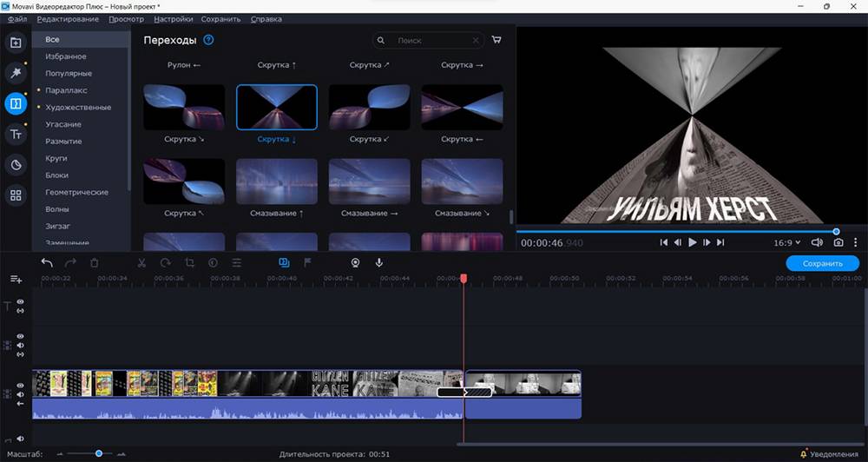The width and height of the screenshot is (868, 462).
Task: Open the Редактирование menu
Action: tap(68, 19)
